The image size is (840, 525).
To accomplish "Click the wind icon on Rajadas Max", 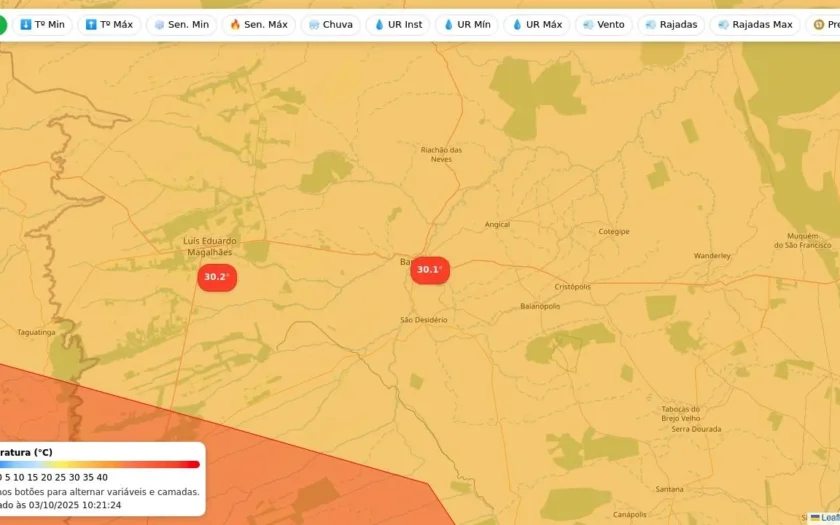I will pos(723,25).
